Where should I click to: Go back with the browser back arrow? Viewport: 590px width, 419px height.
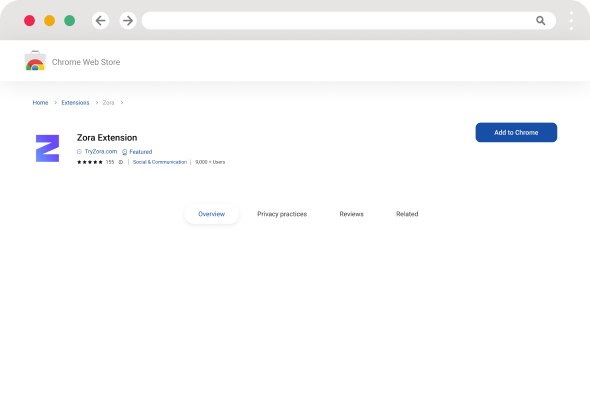tap(100, 20)
